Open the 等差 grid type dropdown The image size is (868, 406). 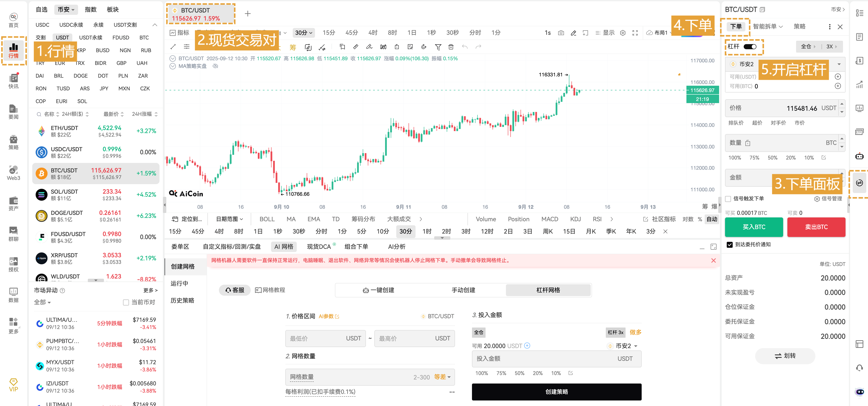(x=442, y=377)
